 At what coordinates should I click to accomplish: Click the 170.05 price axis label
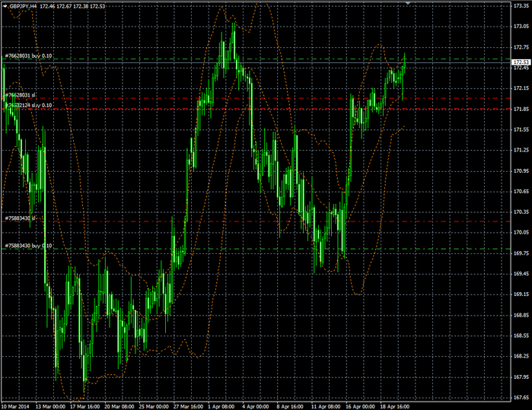pos(521,232)
